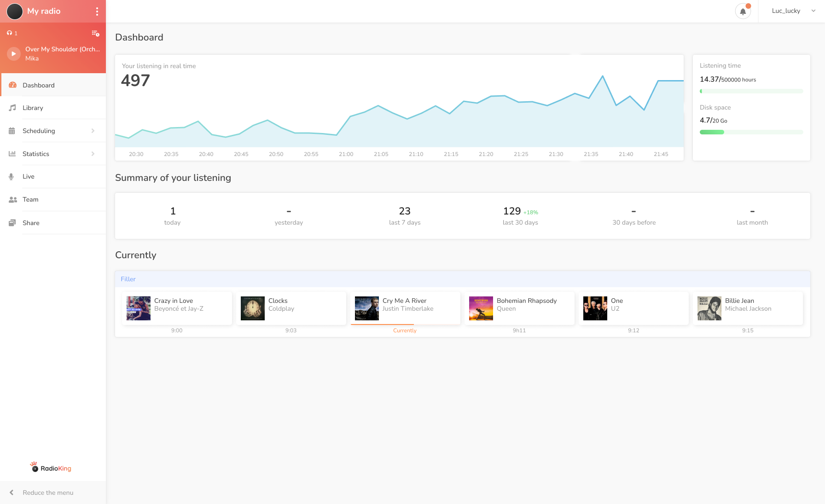Click the 497 real time listener count

135,81
